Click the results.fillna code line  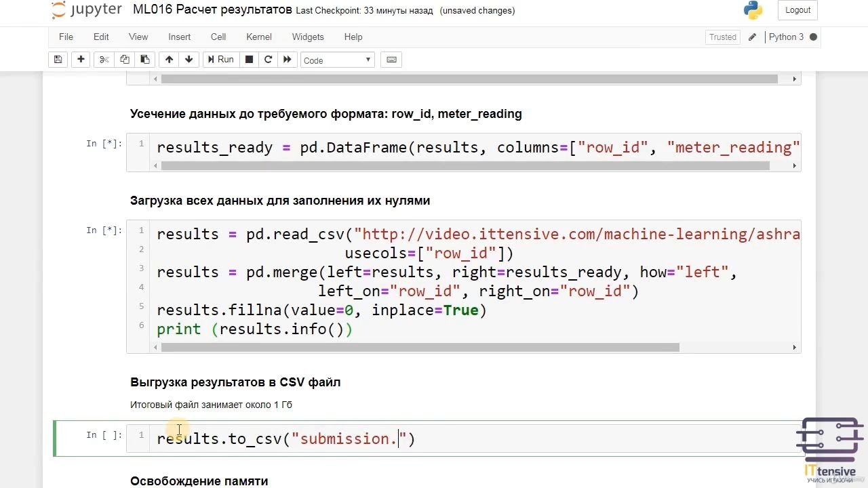click(x=321, y=310)
